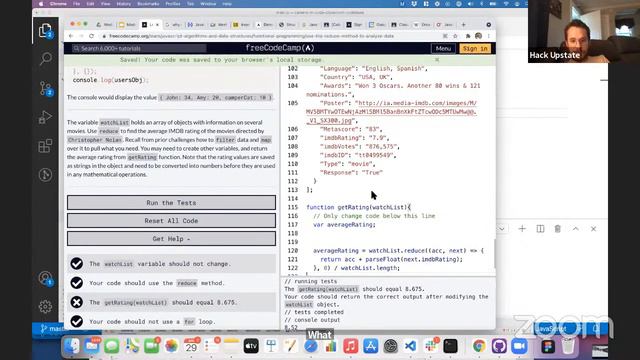Open Visual Studio Code from the Dock
640x360 pixels.
[x=411, y=346]
